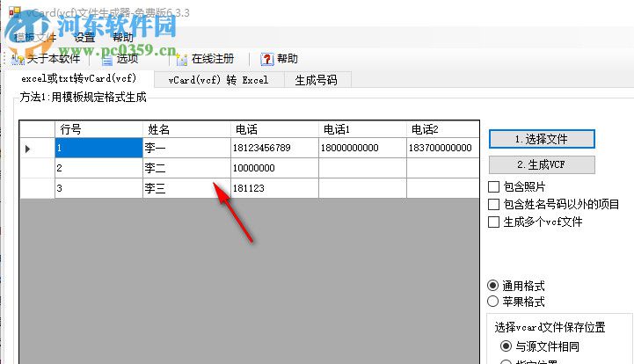
Task: Click the online registration (在线注册) icon
Action: 182,60
